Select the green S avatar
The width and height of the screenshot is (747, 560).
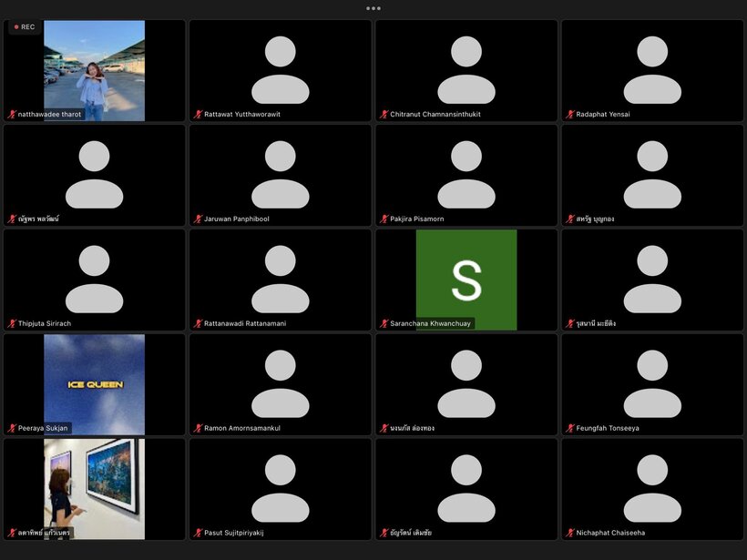pos(466,280)
